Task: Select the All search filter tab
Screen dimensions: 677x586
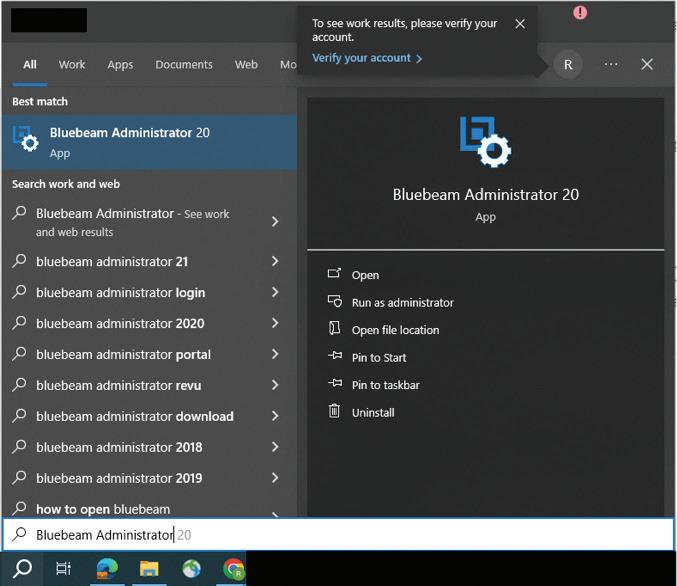Action: pos(30,65)
